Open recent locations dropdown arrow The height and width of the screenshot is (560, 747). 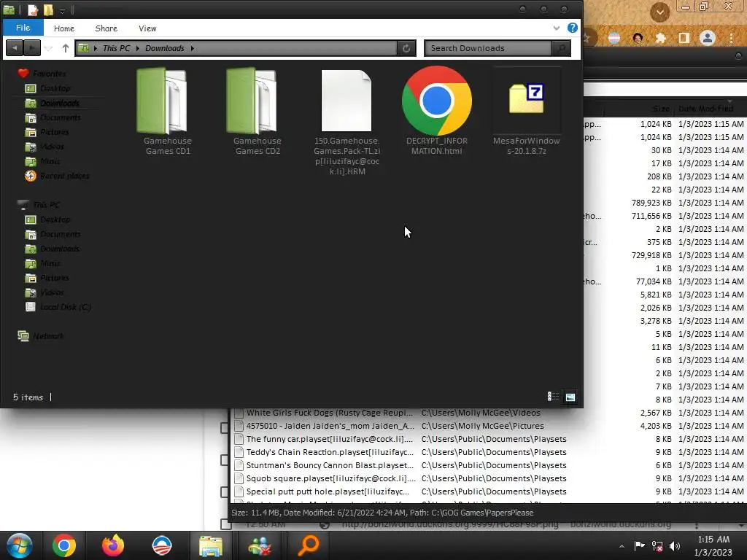(48, 48)
